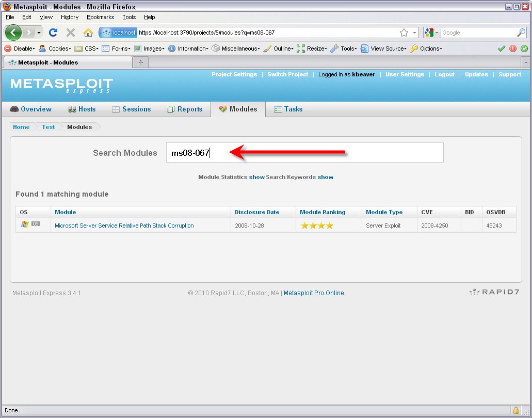Viewport: 532px width, 418px height.
Task: Open the address bar history dropdown
Action: (414, 33)
